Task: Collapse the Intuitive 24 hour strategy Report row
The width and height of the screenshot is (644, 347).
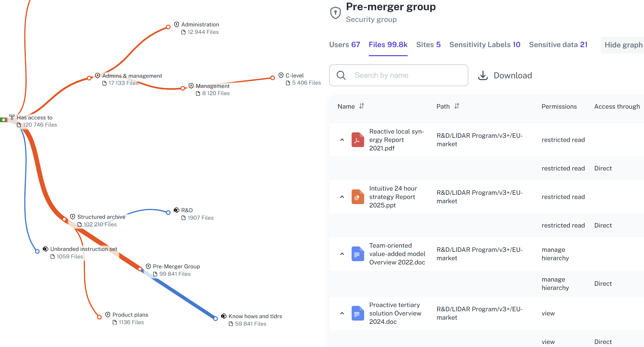Action: [x=342, y=197]
